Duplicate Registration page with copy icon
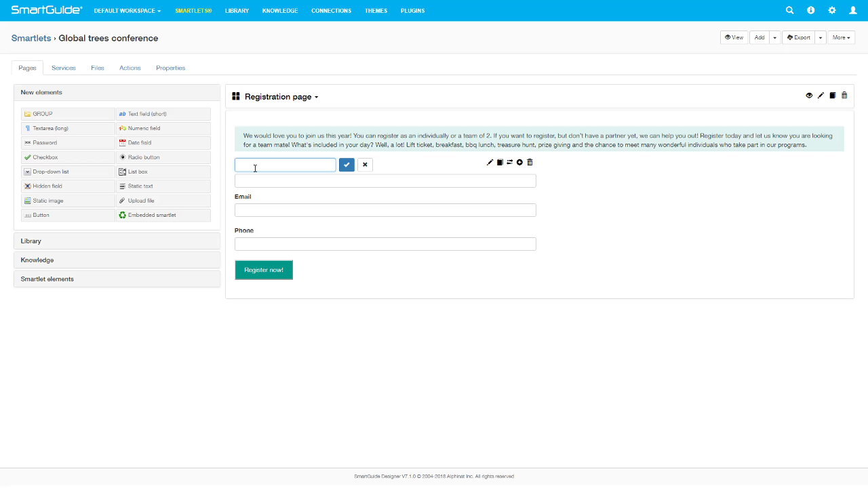The height and width of the screenshot is (488, 868). [x=832, y=96]
